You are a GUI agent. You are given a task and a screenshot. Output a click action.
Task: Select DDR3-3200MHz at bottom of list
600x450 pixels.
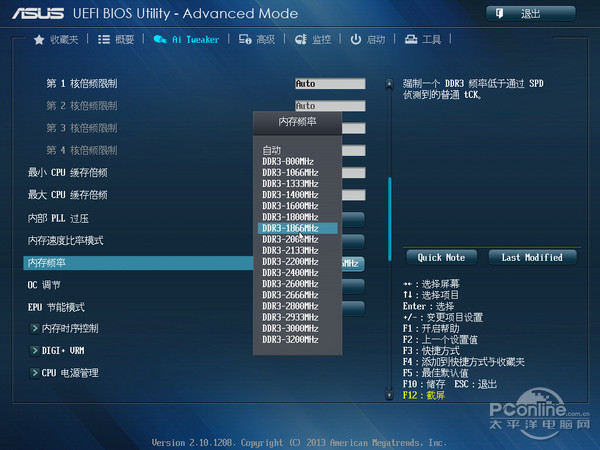coord(287,339)
